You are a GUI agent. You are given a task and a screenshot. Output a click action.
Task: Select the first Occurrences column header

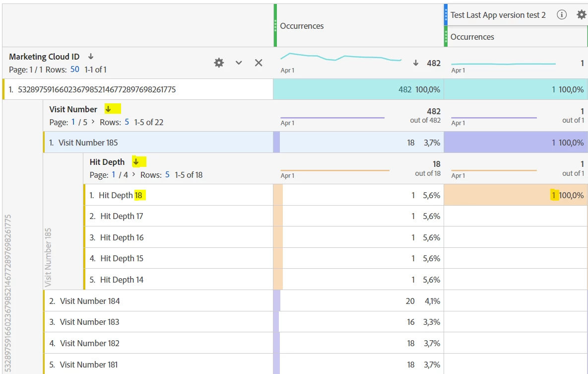tap(359, 25)
